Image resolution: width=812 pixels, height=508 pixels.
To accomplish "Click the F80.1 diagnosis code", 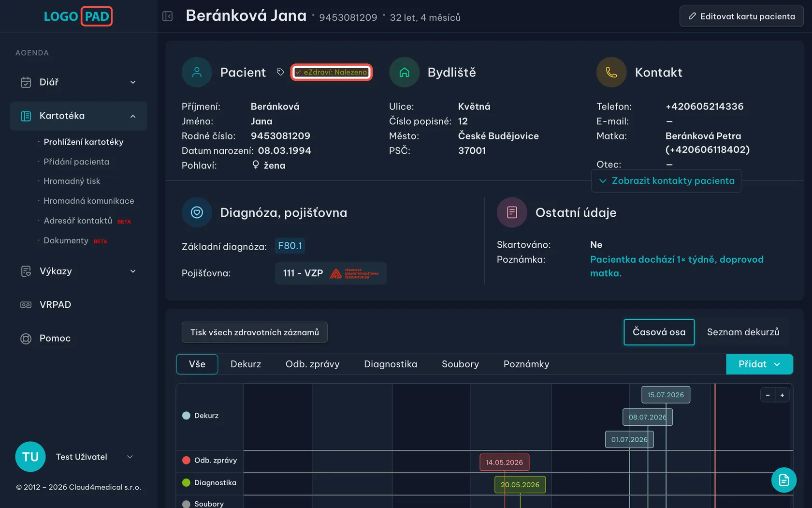I will [290, 246].
